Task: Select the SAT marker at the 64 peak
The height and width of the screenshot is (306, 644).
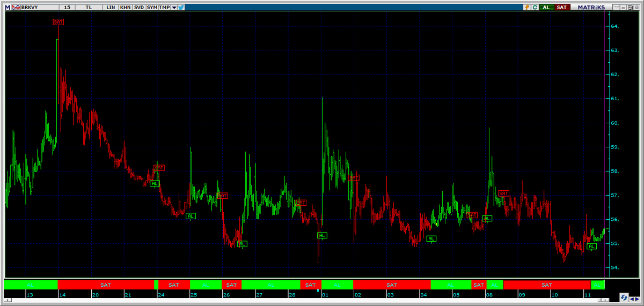Action: (58, 22)
